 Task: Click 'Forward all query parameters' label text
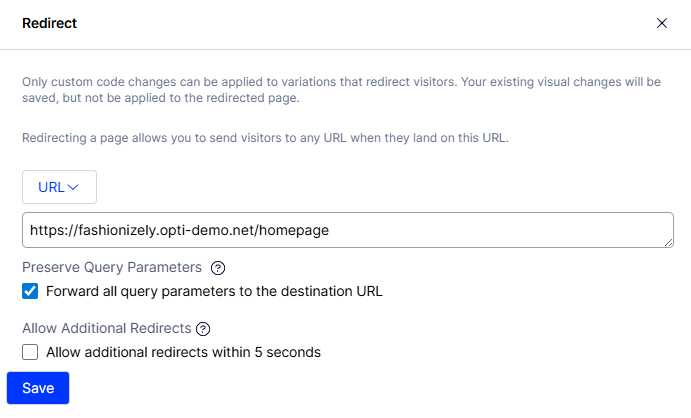pos(214,292)
